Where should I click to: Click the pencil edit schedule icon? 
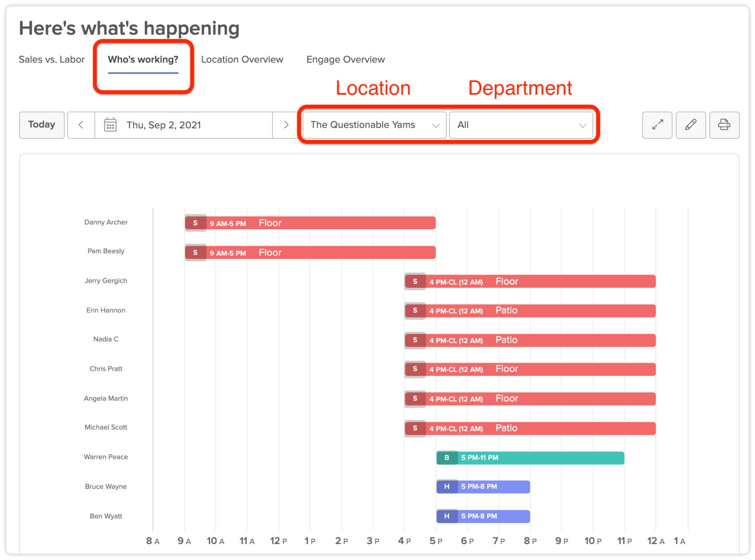(x=690, y=125)
